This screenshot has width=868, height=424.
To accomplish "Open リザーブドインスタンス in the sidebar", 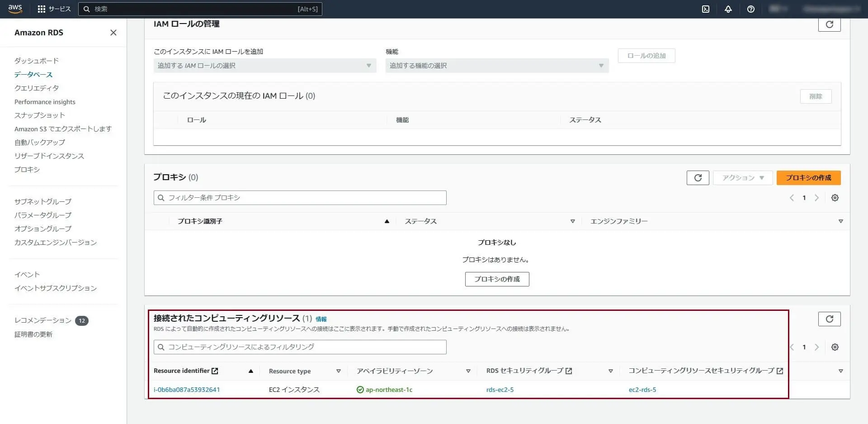I will click(49, 156).
